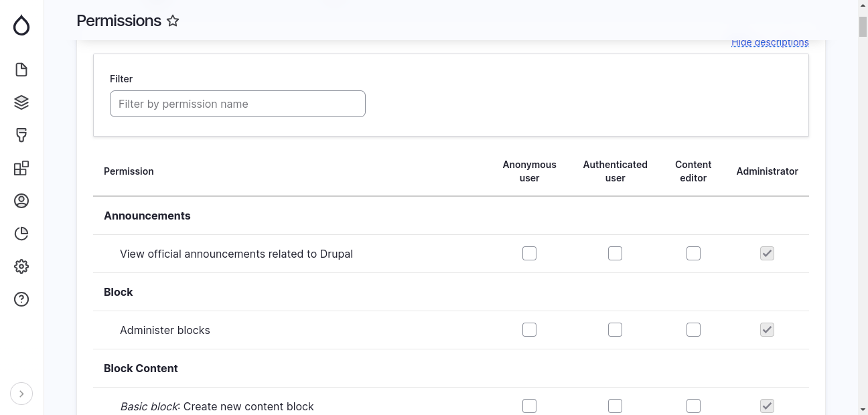Select the Reports pie chart icon
Image resolution: width=868 pixels, height=415 pixels.
coord(21,233)
